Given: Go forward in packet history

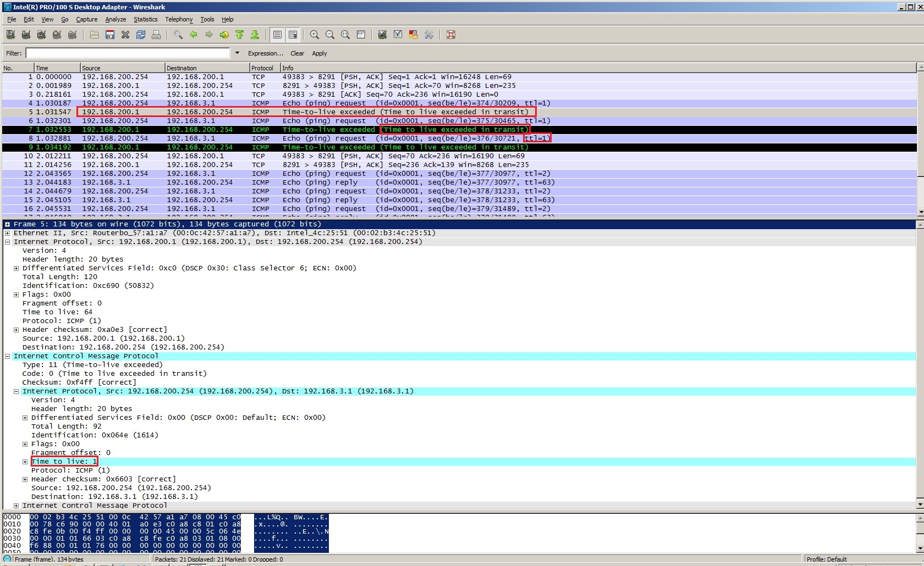Looking at the screenshot, I should [209, 35].
